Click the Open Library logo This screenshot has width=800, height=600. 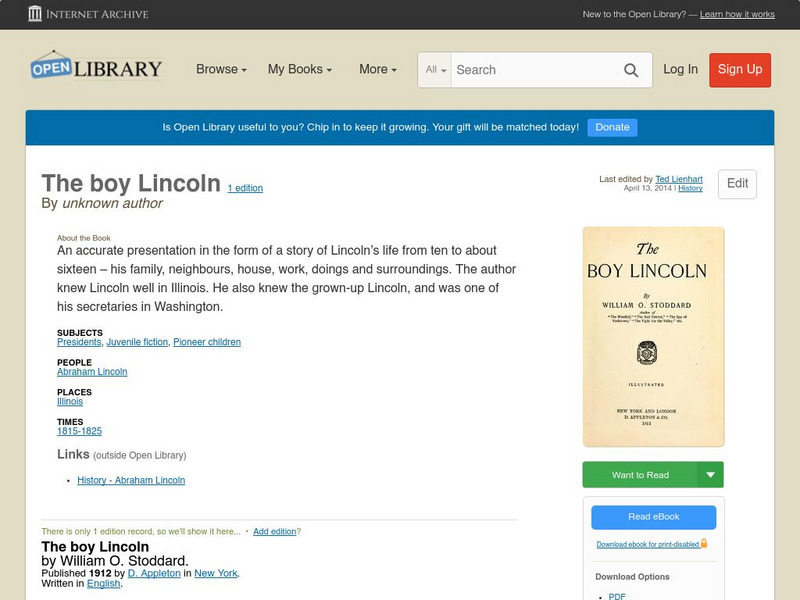(96, 68)
